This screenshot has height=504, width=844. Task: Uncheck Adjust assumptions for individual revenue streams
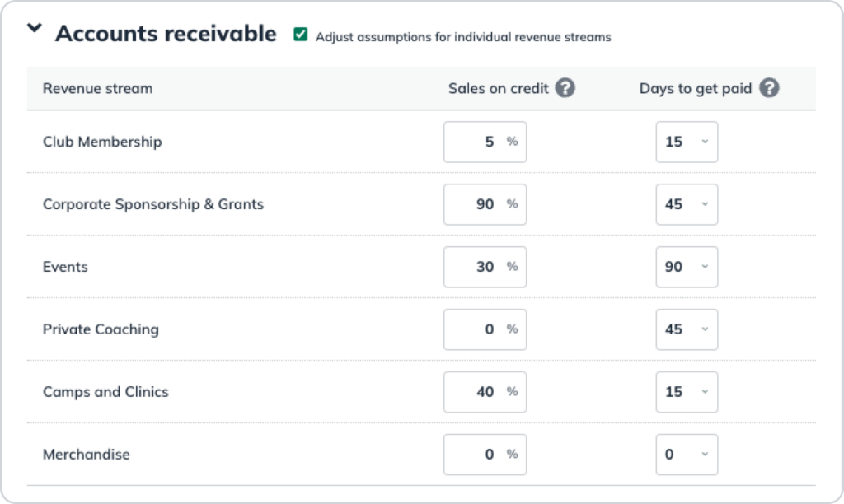point(300,35)
